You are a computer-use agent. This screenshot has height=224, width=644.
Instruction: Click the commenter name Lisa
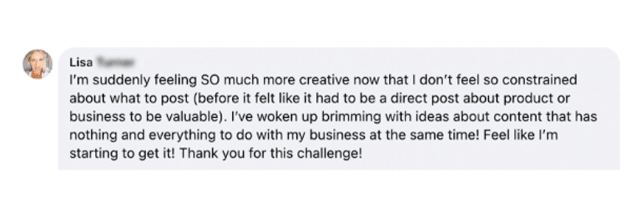(81, 62)
